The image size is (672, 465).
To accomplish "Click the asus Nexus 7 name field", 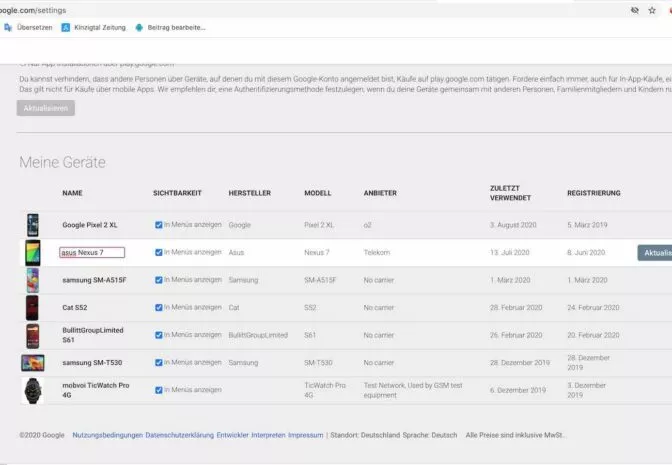I will (x=92, y=252).
